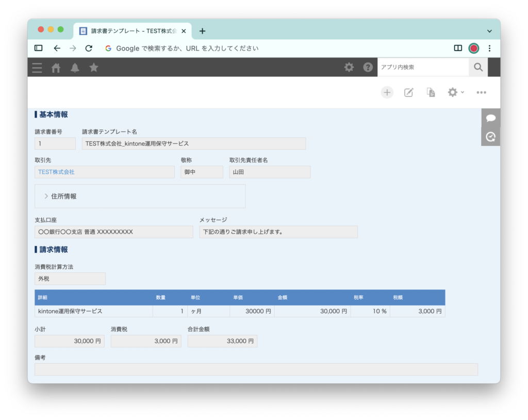Go forward with the browser arrow
Image resolution: width=528 pixels, height=420 pixels.
pos(73,48)
